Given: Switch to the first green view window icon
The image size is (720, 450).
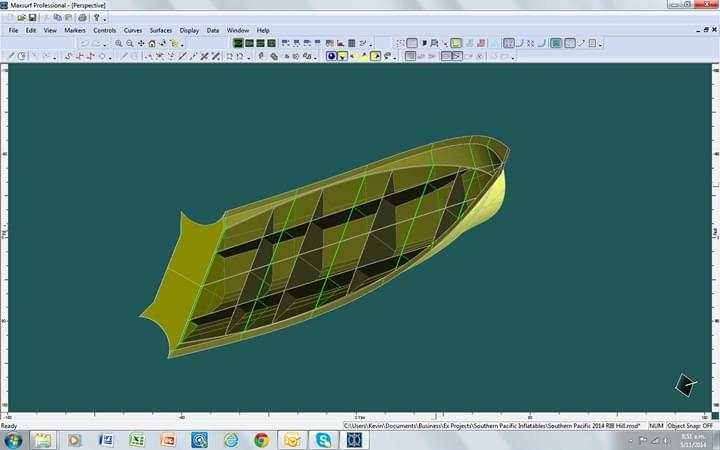Looking at the screenshot, I should pyautogui.click(x=238, y=43).
